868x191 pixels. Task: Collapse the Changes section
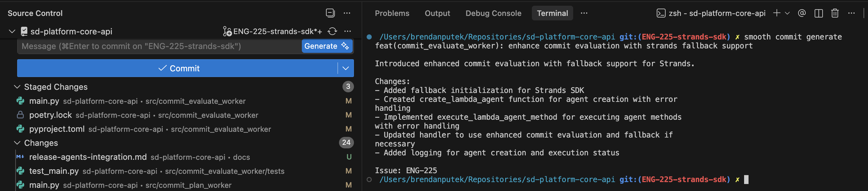coord(17,143)
